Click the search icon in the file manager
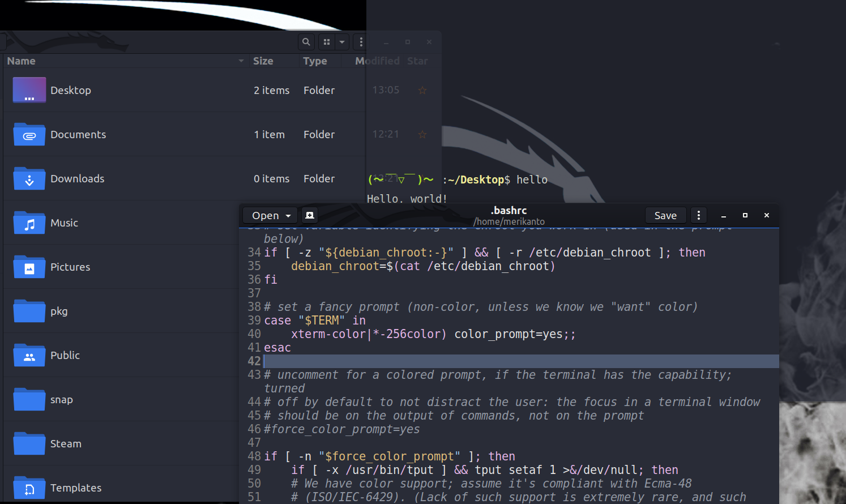846x504 pixels. pos(306,42)
